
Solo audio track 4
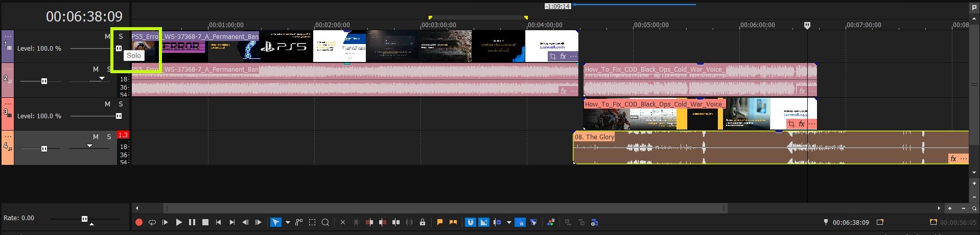109,137
